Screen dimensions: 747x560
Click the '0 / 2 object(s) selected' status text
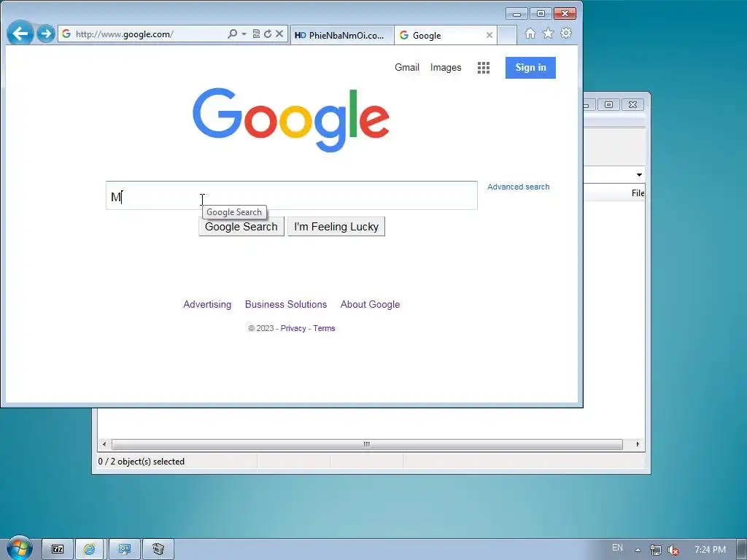141,462
